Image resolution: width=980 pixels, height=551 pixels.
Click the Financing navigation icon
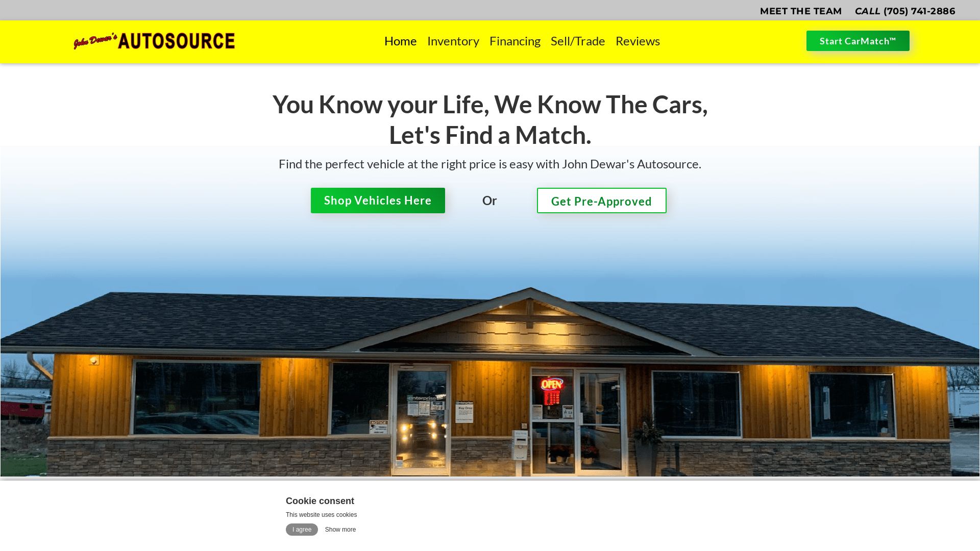coord(514,41)
